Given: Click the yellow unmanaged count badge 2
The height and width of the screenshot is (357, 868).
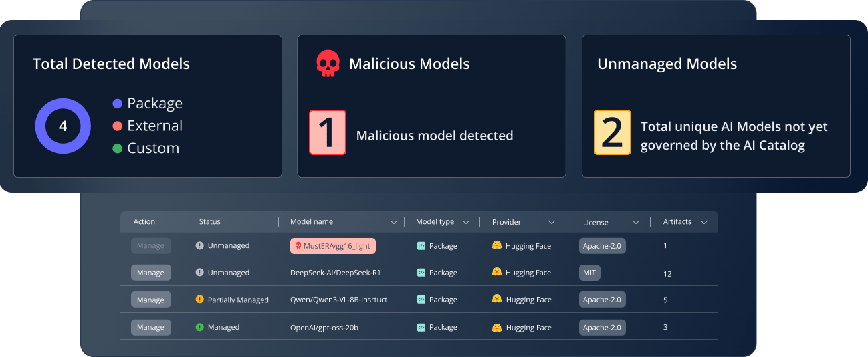Looking at the screenshot, I should pos(612,132).
